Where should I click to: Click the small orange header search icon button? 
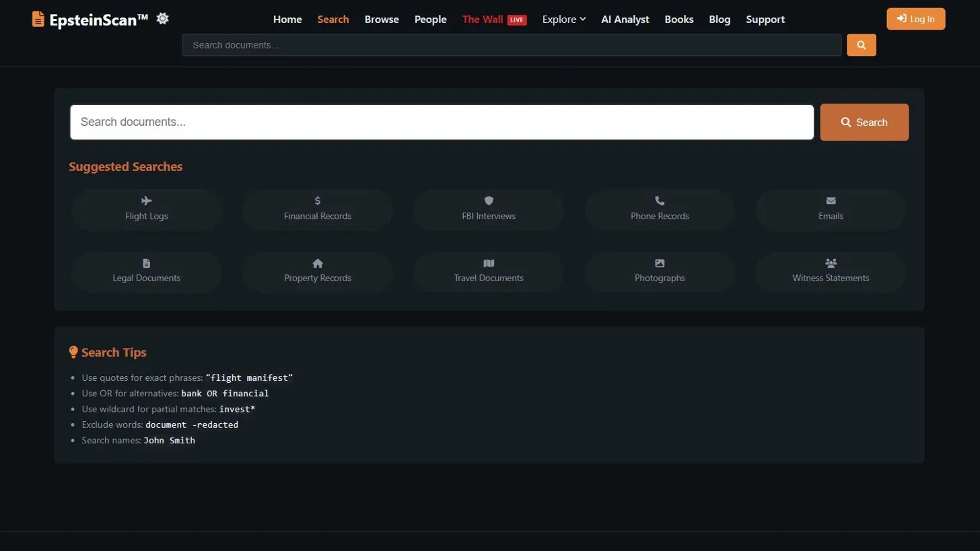tap(861, 45)
